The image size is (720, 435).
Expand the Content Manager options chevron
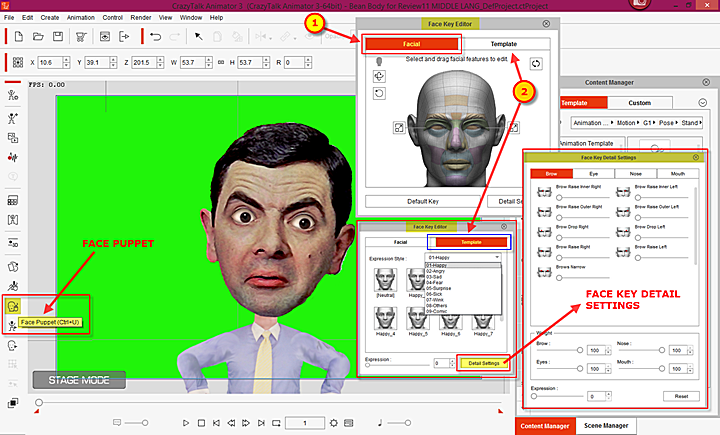pyautogui.click(x=703, y=103)
